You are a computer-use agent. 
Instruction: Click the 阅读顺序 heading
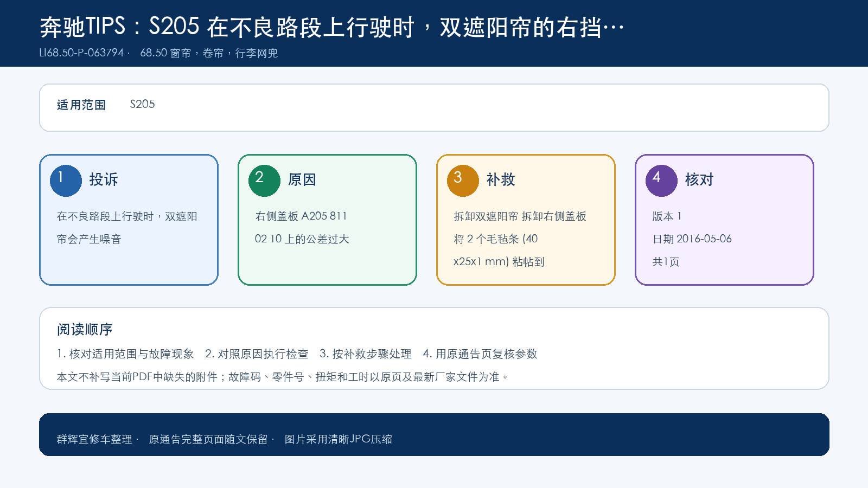coord(85,329)
